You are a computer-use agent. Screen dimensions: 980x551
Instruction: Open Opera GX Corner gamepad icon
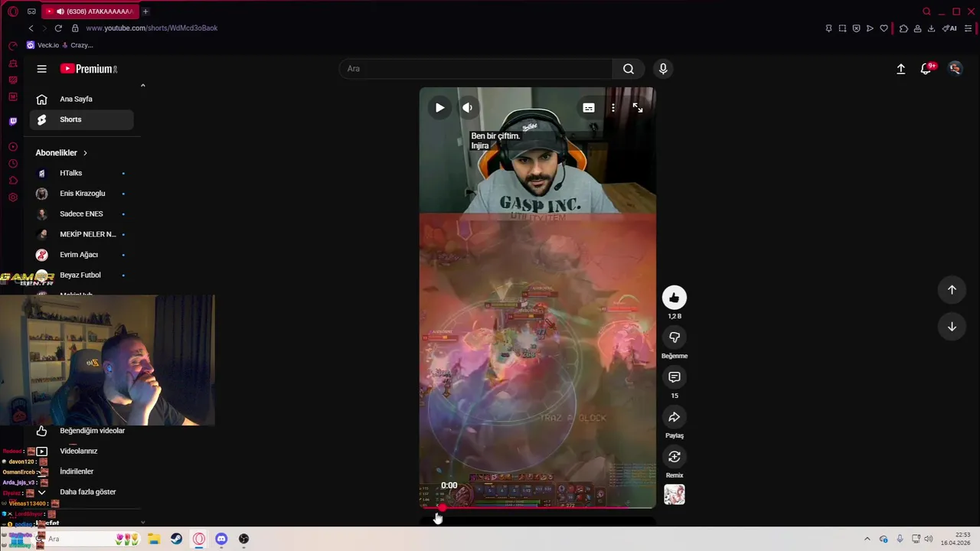click(x=31, y=11)
